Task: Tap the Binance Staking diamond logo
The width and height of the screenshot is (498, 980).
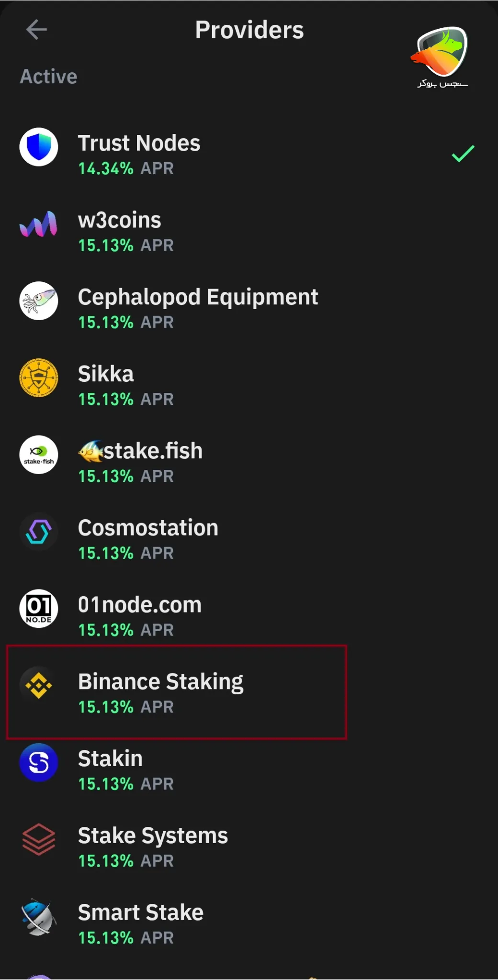Action: (x=39, y=686)
